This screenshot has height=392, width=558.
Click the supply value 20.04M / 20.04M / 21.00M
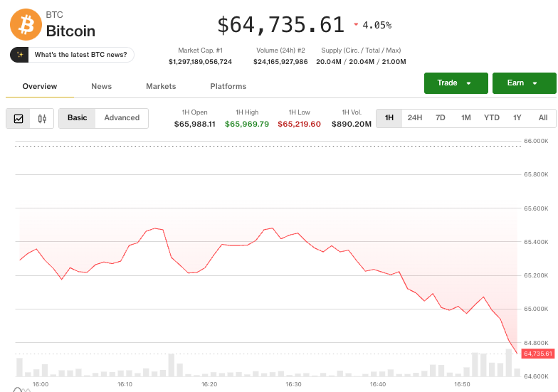coord(361,62)
